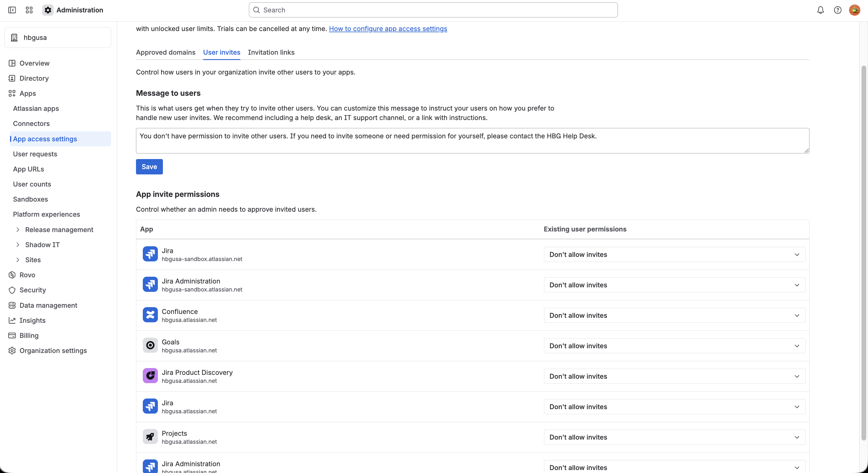Open the user profile avatar
This screenshot has width=868, height=473.
click(x=854, y=10)
